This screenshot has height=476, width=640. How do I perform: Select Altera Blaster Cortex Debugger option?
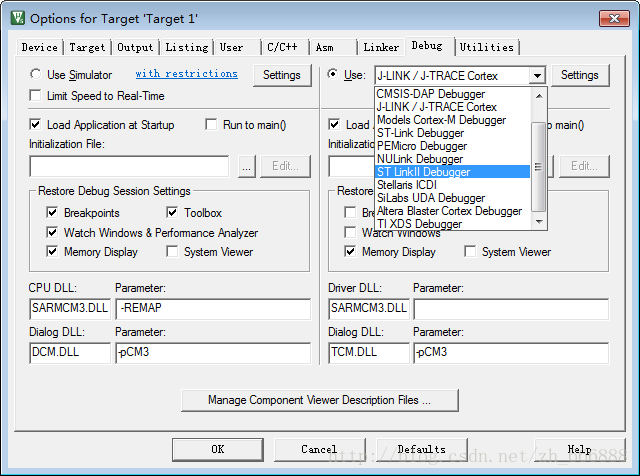click(453, 211)
